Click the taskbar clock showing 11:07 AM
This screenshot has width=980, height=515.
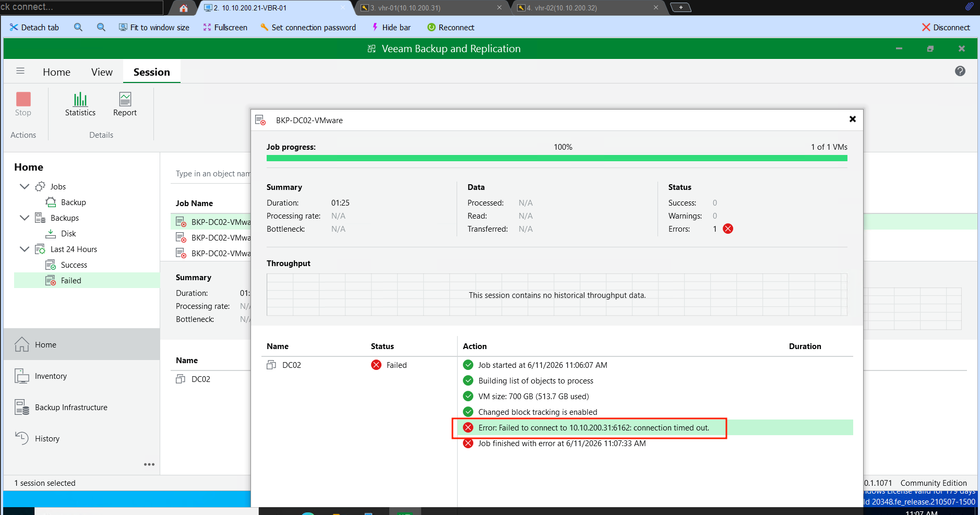coord(921,512)
